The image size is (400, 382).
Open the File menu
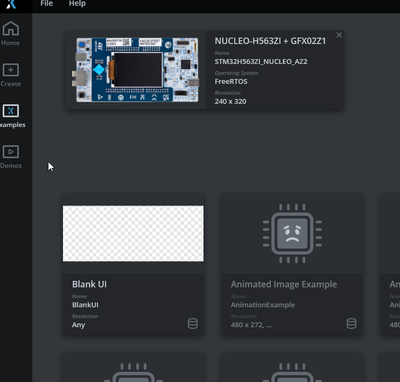[x=47, y=4]
